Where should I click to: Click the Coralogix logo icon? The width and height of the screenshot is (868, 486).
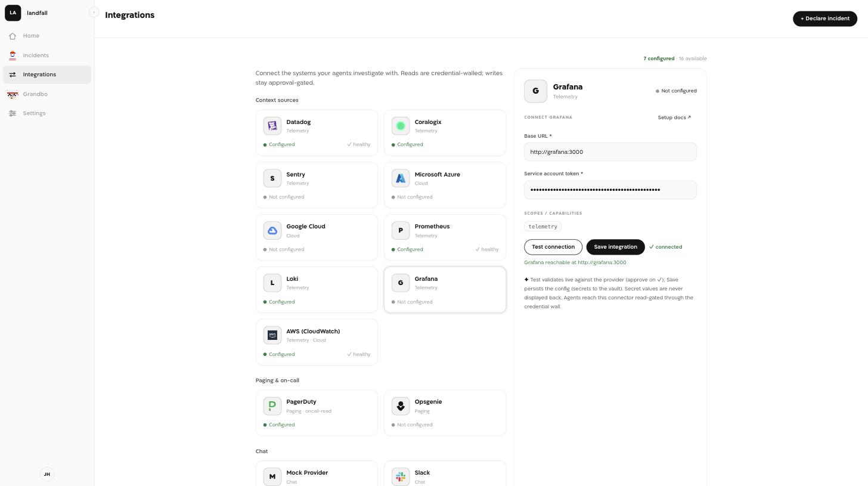[x=401, y=126]
